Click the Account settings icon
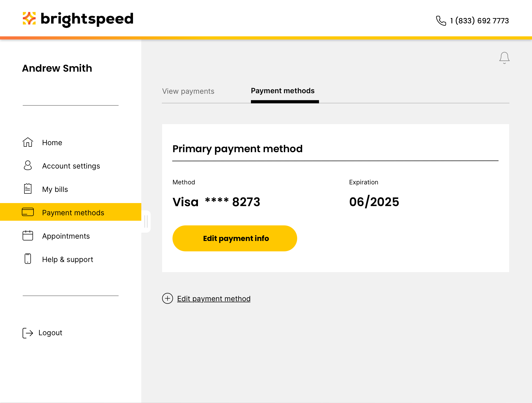The image size is (532, 403). [28, 165]
